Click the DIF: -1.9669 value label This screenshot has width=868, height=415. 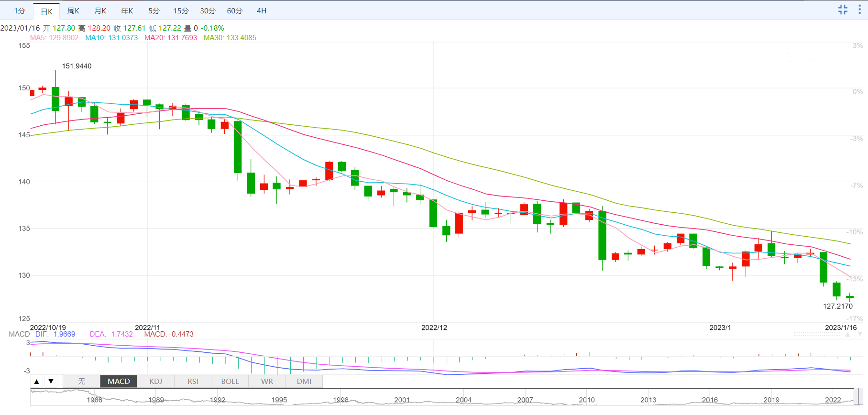point(55,334)
